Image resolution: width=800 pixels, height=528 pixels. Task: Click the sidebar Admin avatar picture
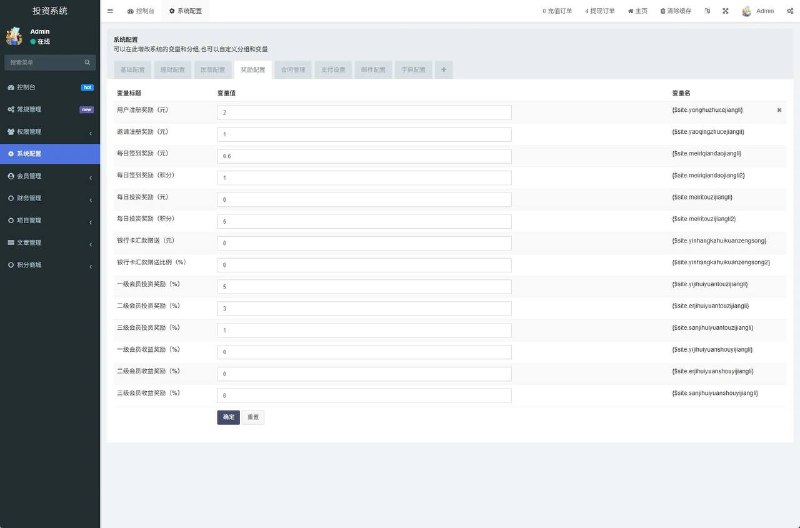[x=14, y=36]
